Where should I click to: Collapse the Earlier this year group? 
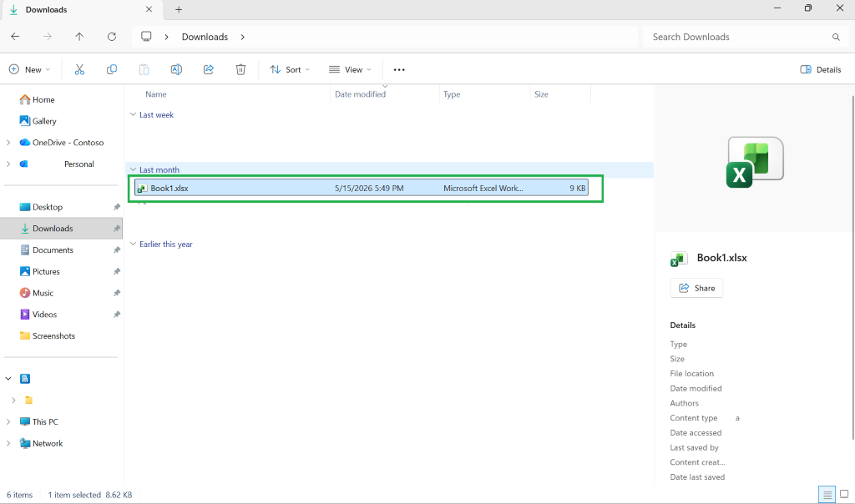pyautogui.click(x=133, y=244)
